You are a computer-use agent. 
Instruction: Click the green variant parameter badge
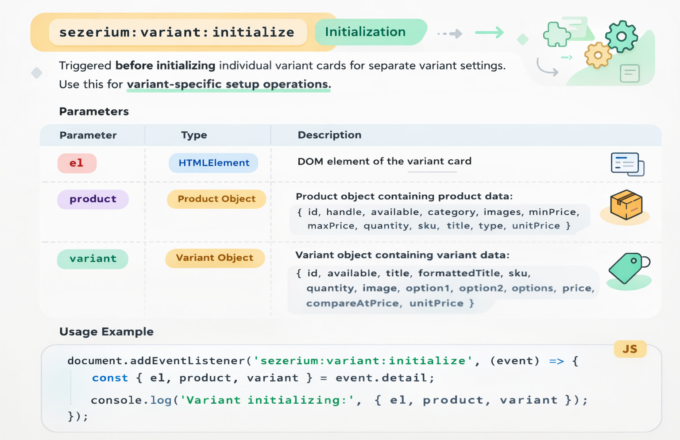click(92, 258)
